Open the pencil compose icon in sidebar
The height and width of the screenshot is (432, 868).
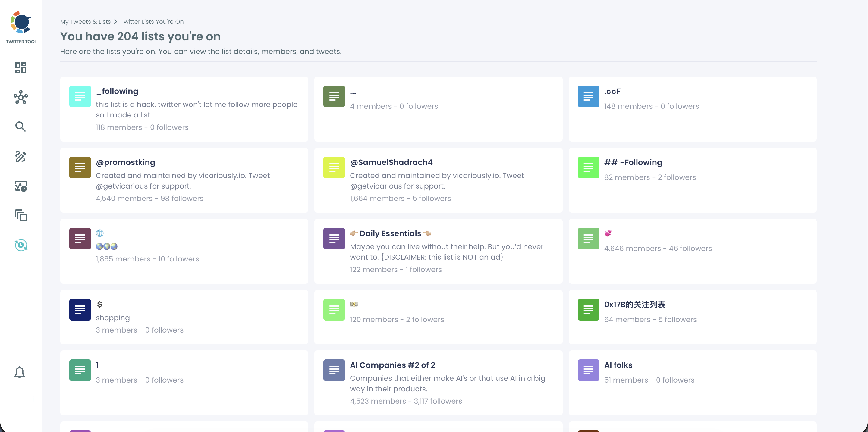click(x=20, y=156)
